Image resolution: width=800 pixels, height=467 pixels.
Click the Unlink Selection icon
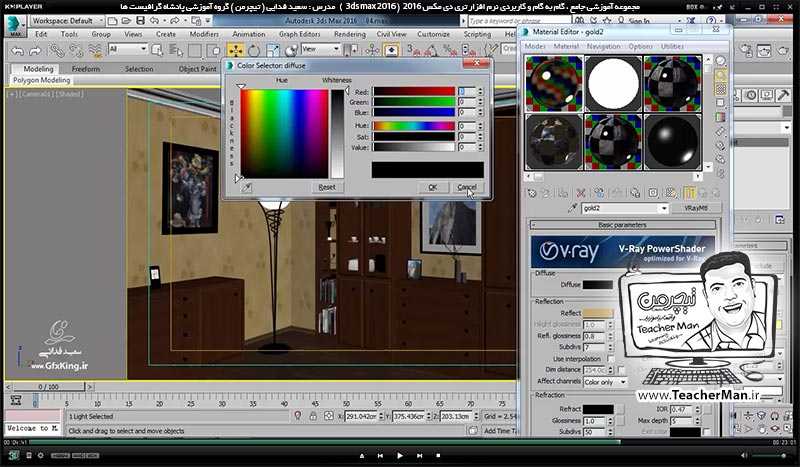(76, 50)
